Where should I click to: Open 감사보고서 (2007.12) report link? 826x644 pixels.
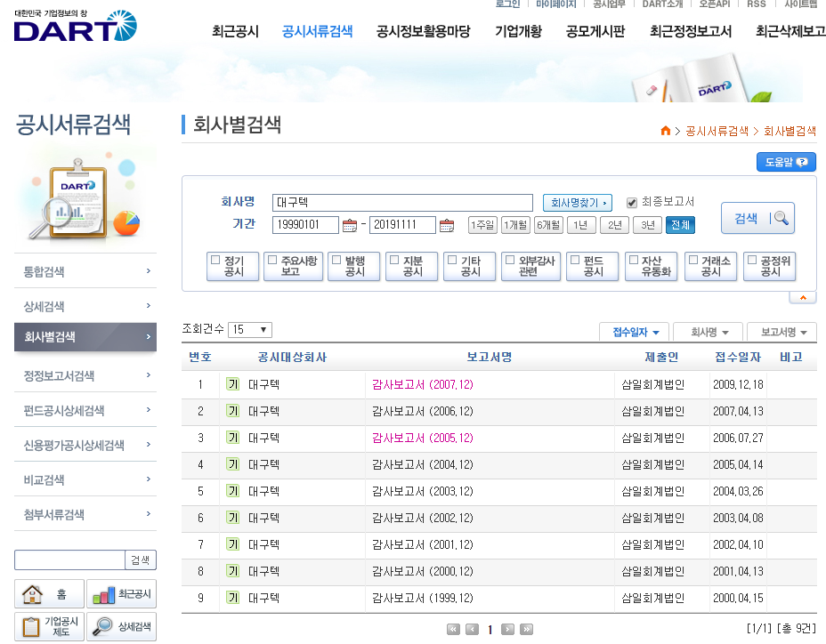pos(423,385)
